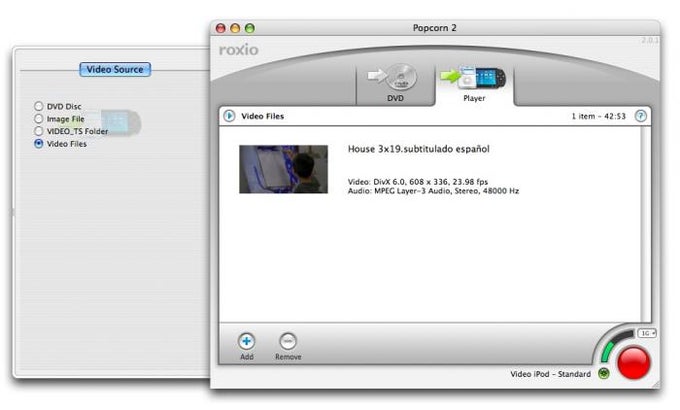The height and width of the screenshot is (410, 680).
Task: Switch to the Player tab
Action: click(x=474, y=84)
